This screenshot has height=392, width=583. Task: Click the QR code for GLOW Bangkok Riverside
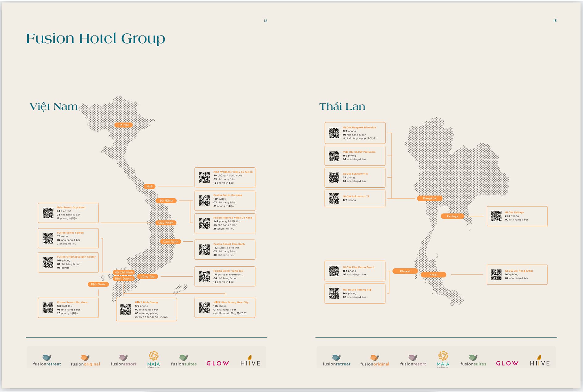tap(334, 133)
